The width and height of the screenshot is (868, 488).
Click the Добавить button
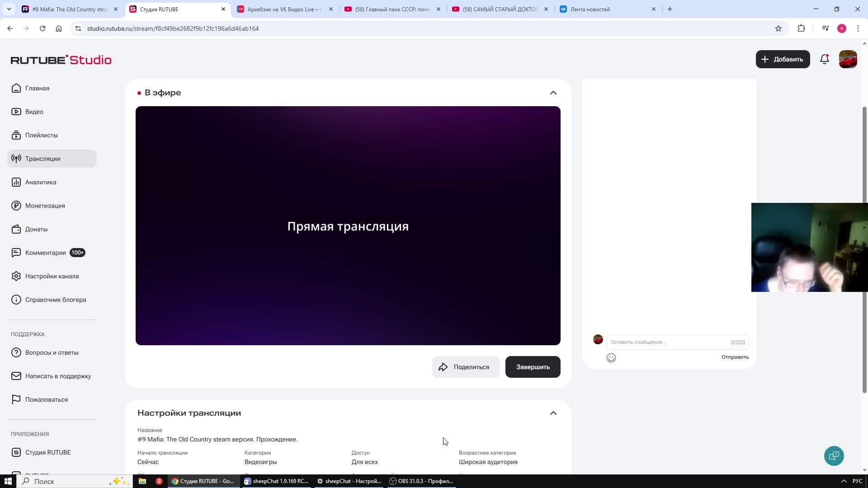782,59
